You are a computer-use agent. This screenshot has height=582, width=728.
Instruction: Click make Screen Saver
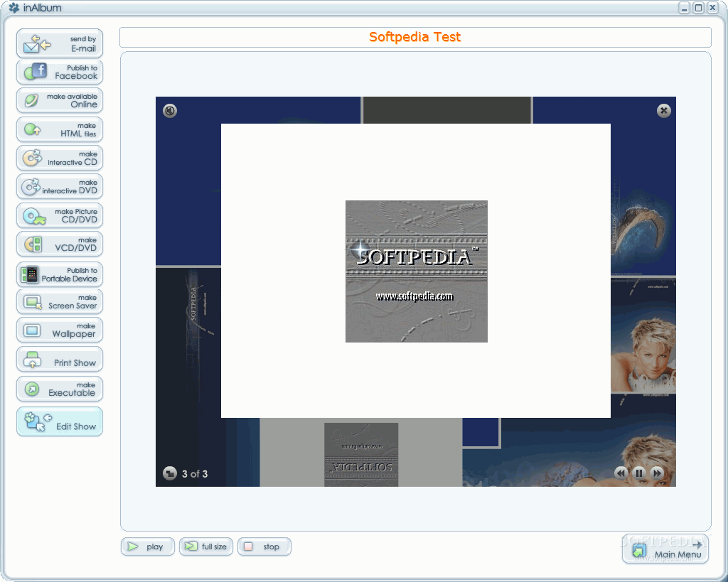pos(60,302)
